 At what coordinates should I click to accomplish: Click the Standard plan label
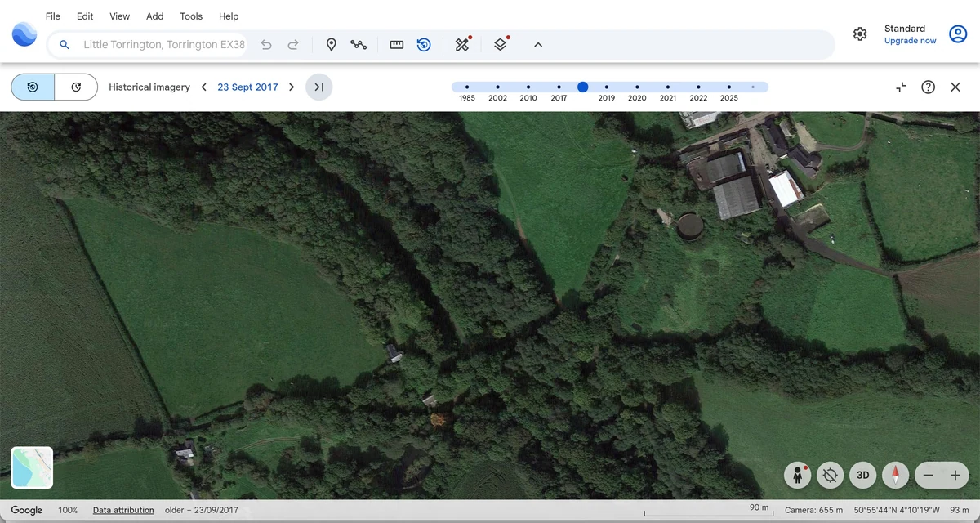pyautogui.click(x=905, y=29)
